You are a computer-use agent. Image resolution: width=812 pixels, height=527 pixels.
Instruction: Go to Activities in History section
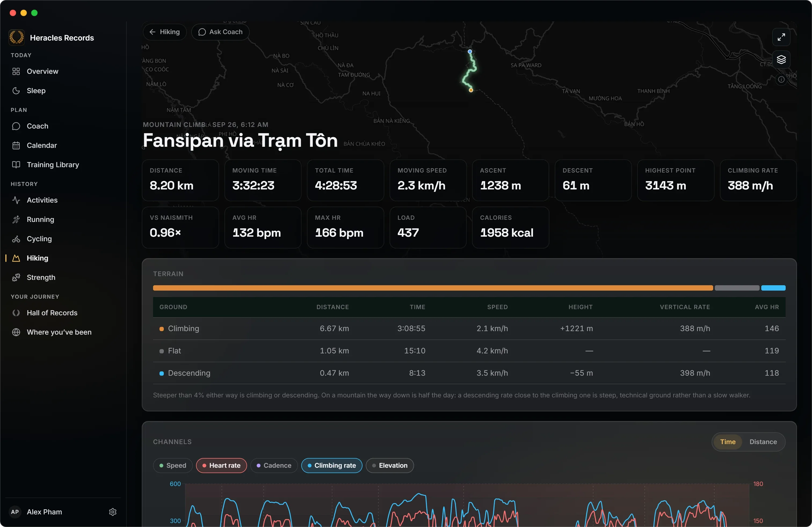click(x=63, y=200)
